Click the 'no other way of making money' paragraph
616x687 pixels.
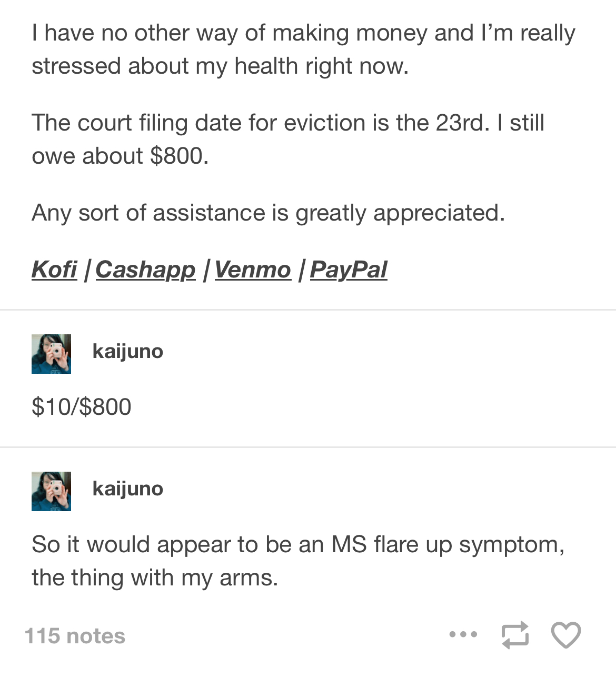(303, 49)
